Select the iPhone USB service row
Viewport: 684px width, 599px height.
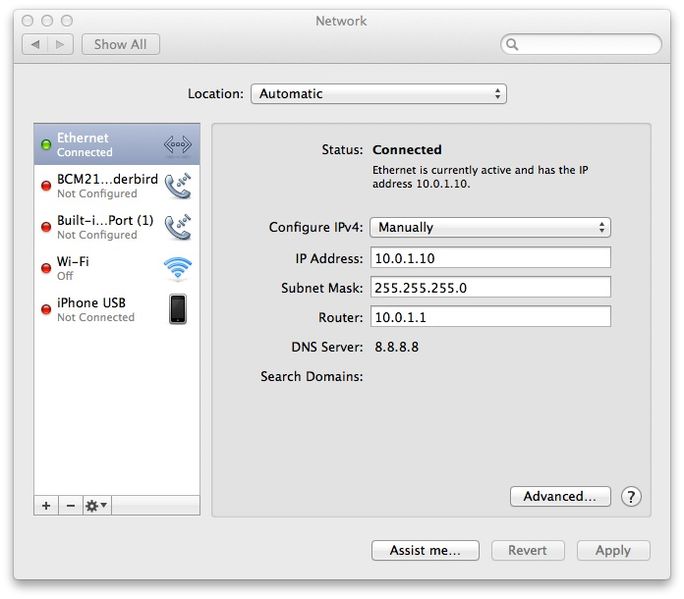117,309
